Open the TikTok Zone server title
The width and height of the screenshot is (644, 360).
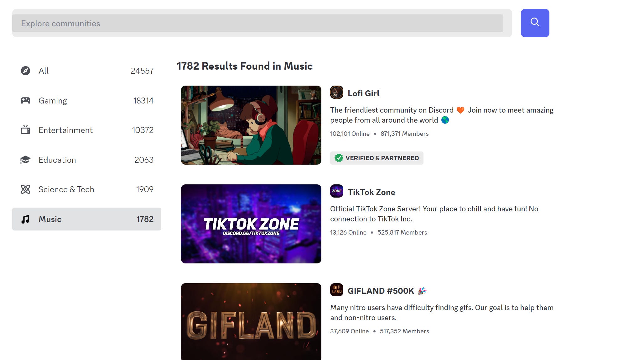coord(371,192)
